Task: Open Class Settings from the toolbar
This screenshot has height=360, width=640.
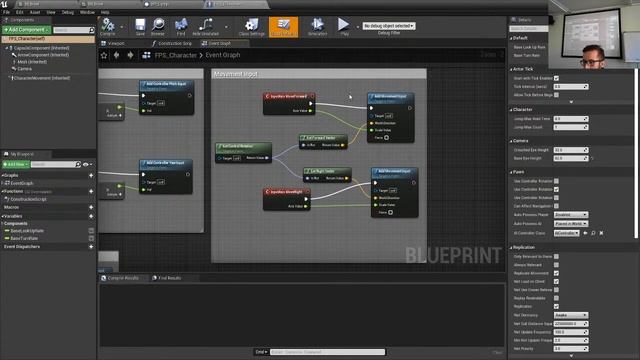Action: point(252,25)
